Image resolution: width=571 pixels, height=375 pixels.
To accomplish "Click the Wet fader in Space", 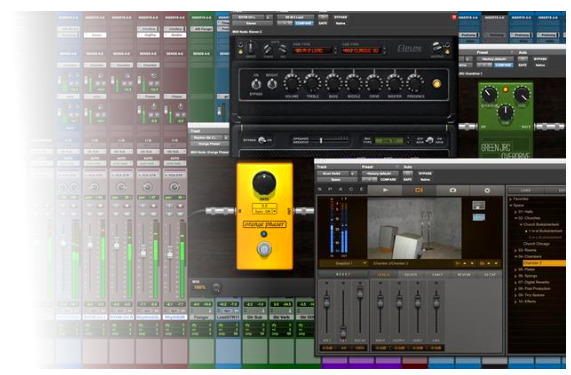I will pos(327,303).
